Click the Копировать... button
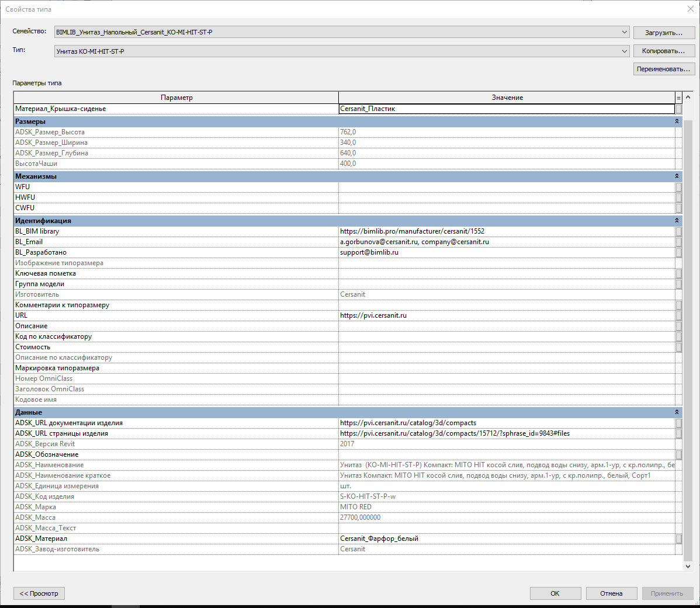700x608 pixels. (664, 51)
